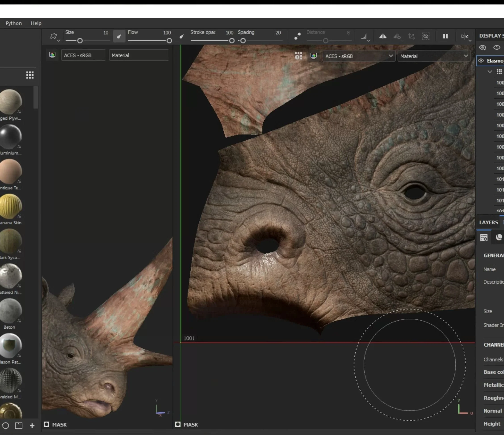Click the lazy mouse icon
The image size is (504, 435).
coord(297,36)
